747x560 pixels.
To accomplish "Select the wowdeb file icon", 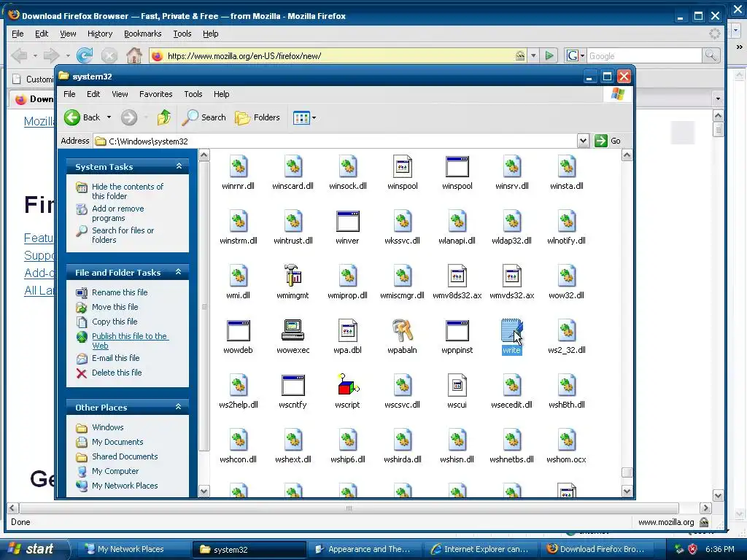I will click(239, 330).
